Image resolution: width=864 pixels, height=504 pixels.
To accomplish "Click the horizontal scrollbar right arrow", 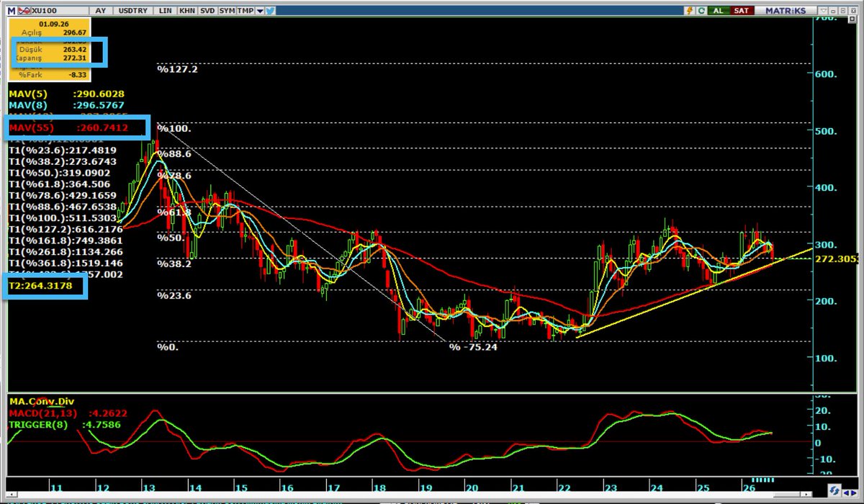I will coord(806,495).
